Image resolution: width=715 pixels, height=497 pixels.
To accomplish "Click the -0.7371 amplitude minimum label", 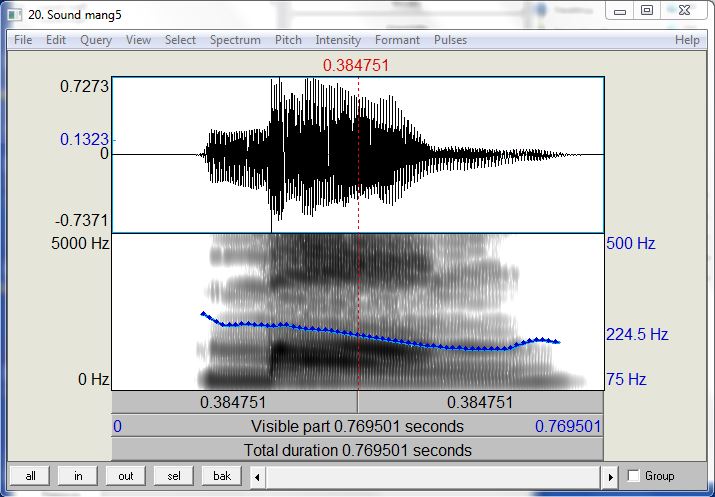I will [x=82, y=220].
